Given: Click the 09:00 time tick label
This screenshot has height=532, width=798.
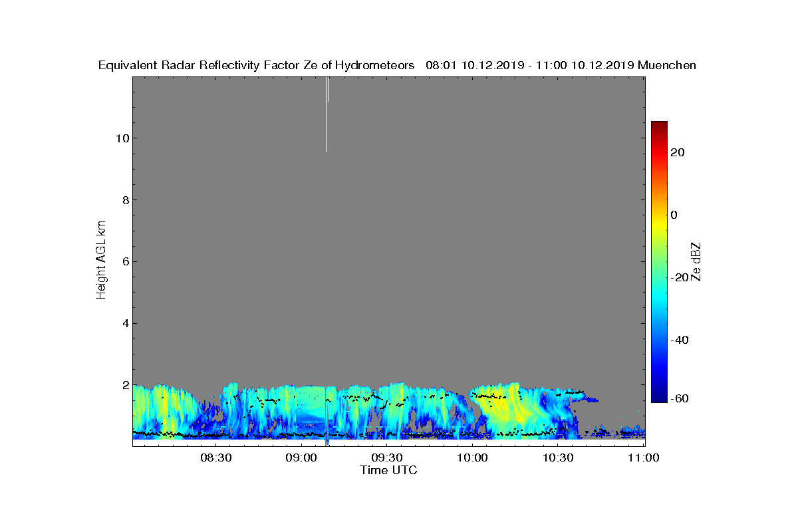Looking at the screenshot, I should [x=301, y=458].
